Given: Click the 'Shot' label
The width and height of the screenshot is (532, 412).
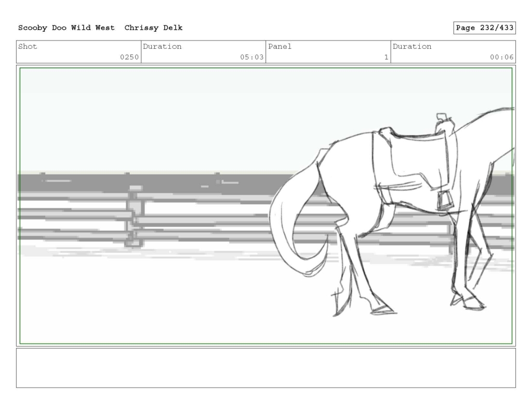Looking at the screenshot, I should tap(28, 46).
